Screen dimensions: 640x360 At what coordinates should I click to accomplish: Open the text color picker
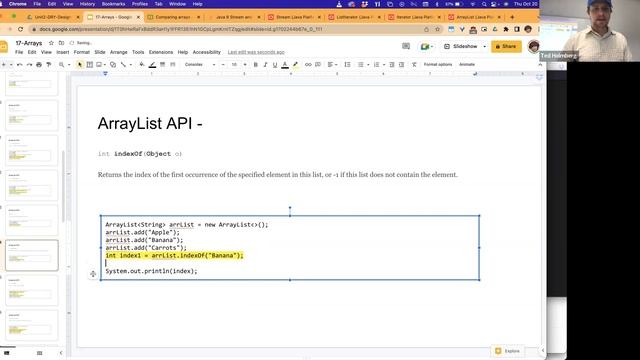click(285, 64)
